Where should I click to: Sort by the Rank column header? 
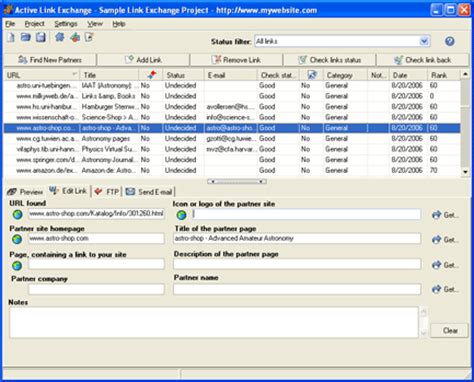pos(444,75)
